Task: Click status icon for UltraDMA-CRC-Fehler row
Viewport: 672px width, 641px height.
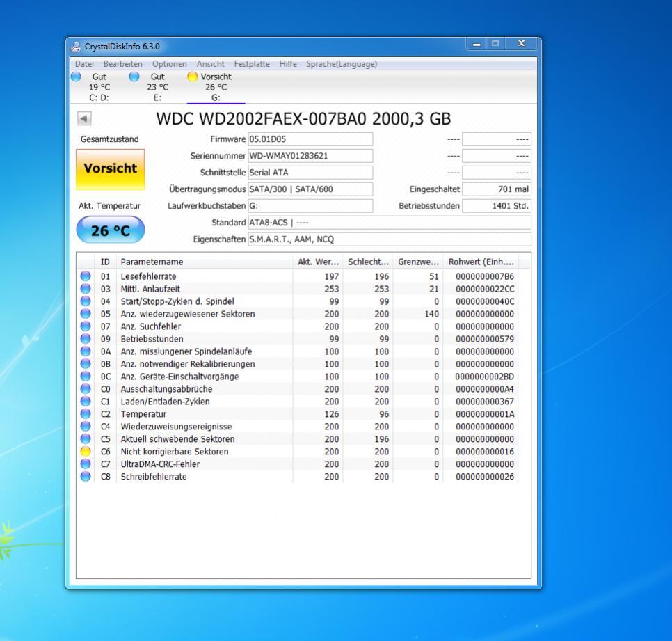Action: pyautogui.click(x=86, y=464)
